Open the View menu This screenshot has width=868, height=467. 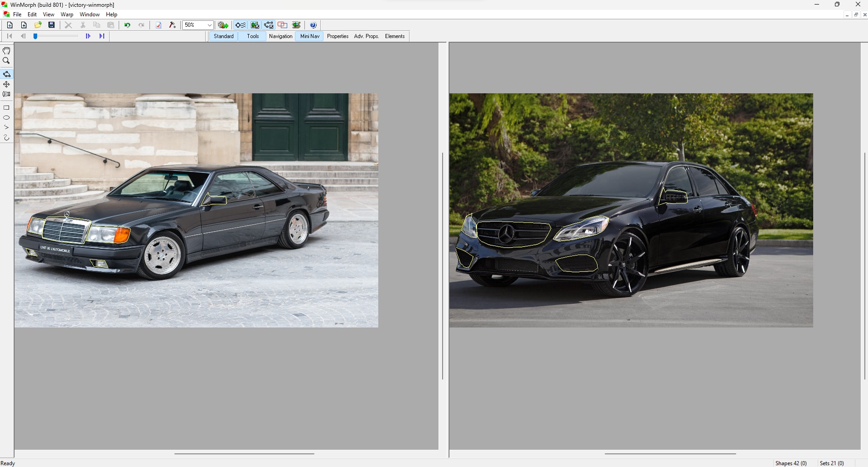(x=48, y=14)
